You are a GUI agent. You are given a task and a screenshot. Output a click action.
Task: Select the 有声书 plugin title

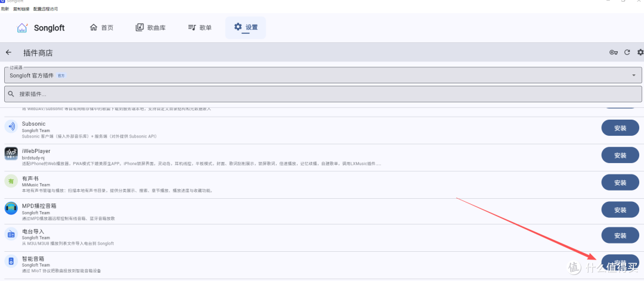pyautogui.click(x=30, y=178)
